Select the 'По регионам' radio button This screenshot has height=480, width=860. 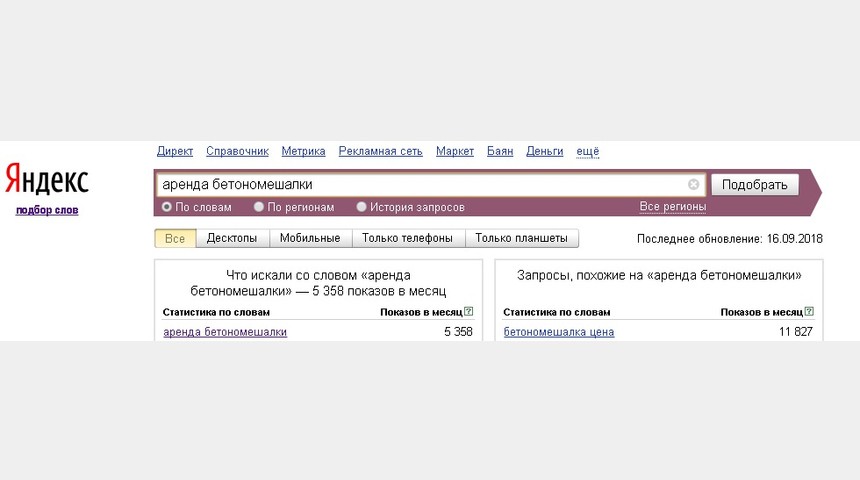coord(259,207)
